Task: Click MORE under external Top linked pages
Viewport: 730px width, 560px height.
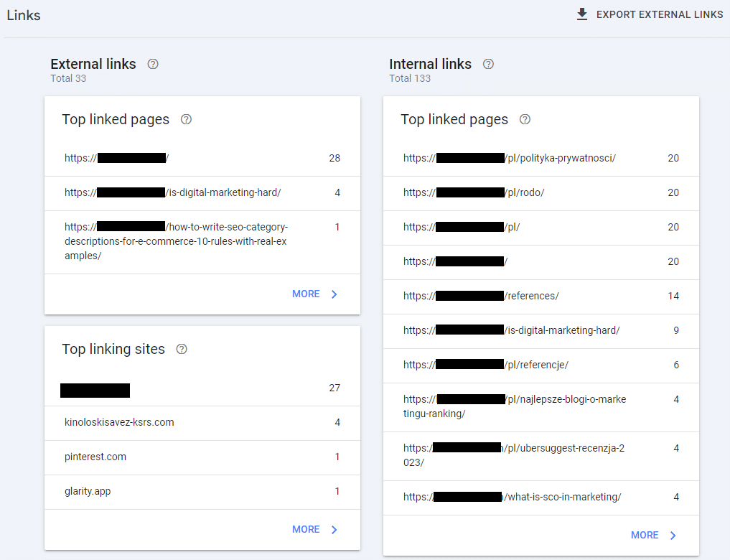Action: coord(306,294)
